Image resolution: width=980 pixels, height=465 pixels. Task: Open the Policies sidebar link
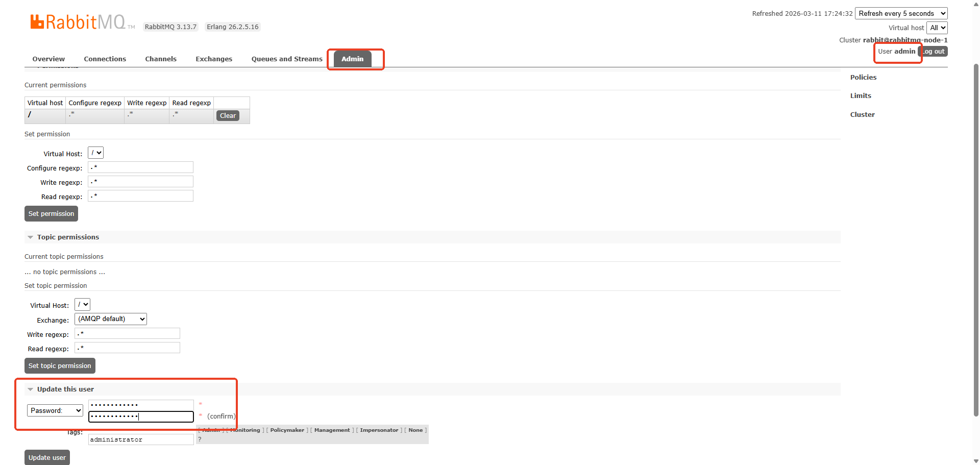pyautogui.click(x=863, y=78)
